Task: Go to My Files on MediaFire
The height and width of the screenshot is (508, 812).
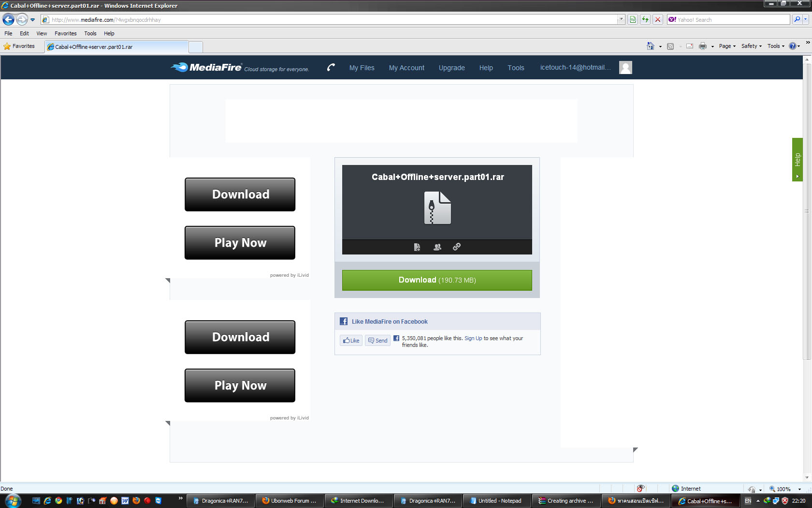Action: [x=362, y=68]
